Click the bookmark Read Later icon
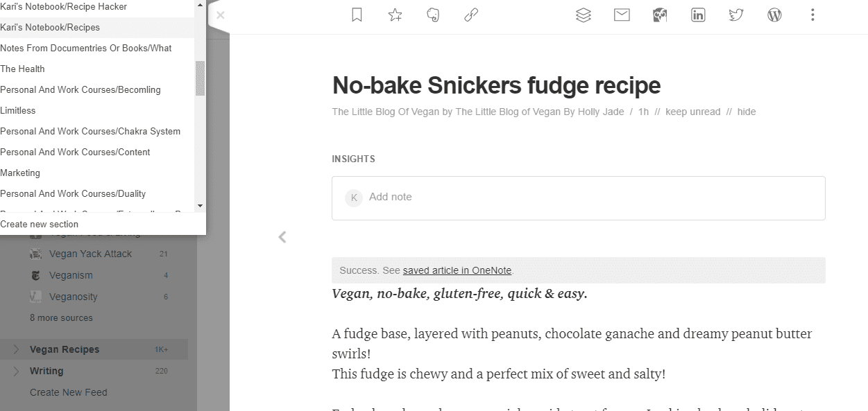The width and height of the screenshot is (868, 411). [x=357, y=15]
